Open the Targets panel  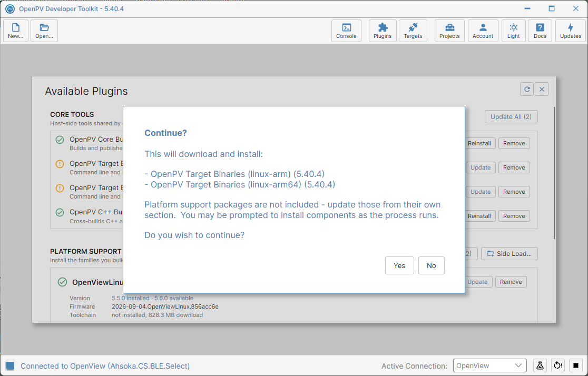413,31
